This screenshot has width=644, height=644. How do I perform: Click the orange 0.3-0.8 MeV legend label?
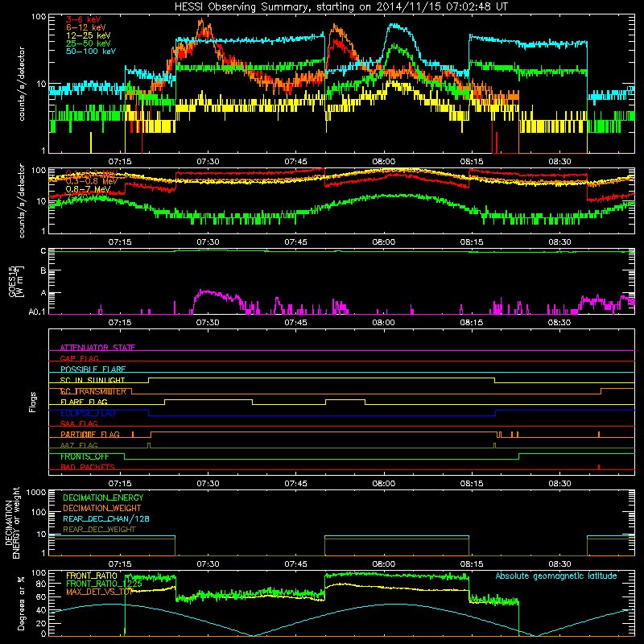coord(92,181)
